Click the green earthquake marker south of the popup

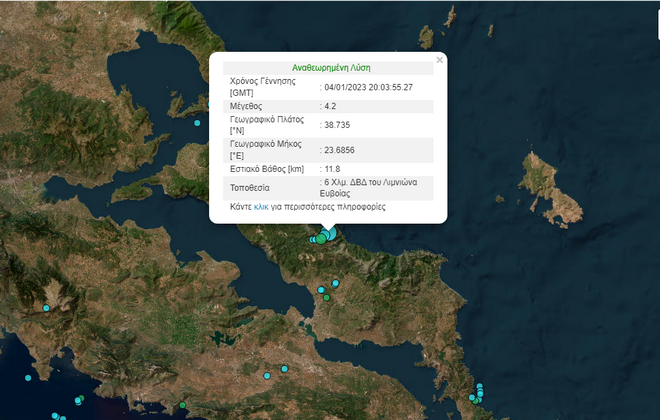(326, 297)
